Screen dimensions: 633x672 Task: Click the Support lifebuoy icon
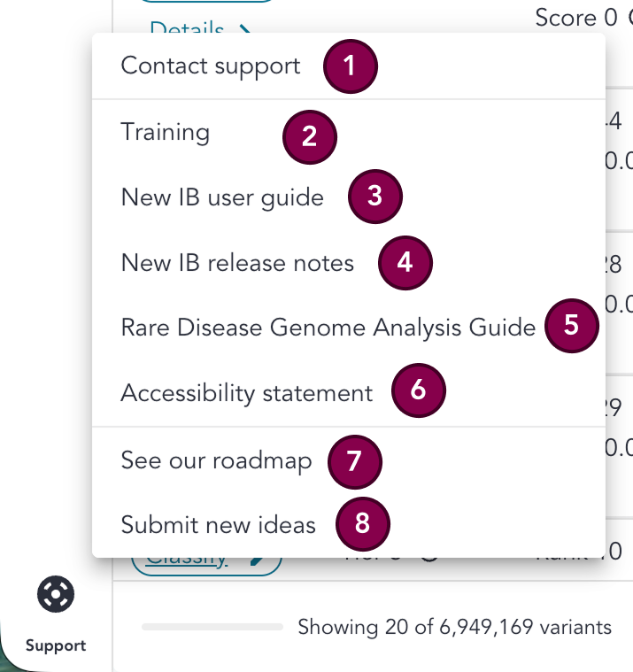click(55, 594)
